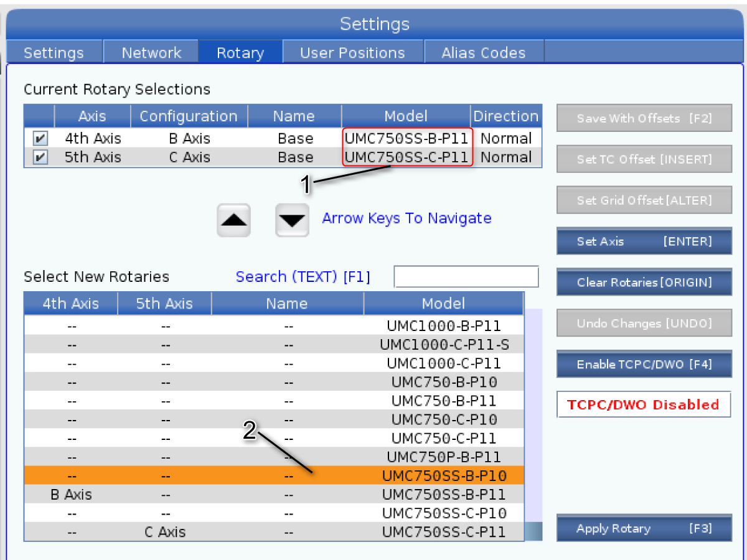Select UMC750P-B-P11 in the rotary list
Viewport: 747px width, 560px height.
[x=274, y=457]
